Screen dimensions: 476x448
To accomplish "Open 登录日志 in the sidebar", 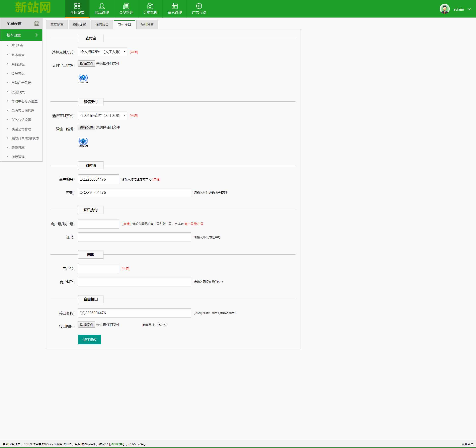I will 18,148.
